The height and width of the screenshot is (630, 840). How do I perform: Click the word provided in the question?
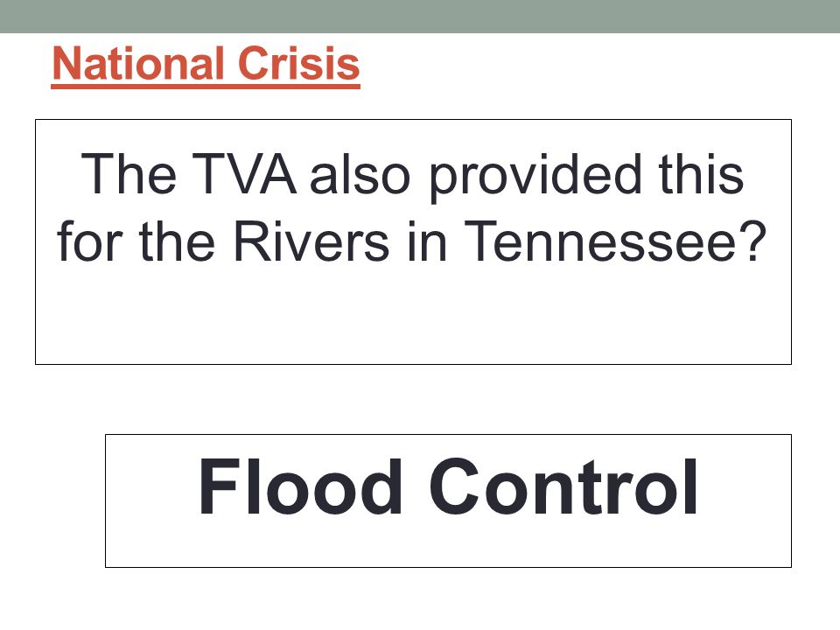click(x=535, y=177)
